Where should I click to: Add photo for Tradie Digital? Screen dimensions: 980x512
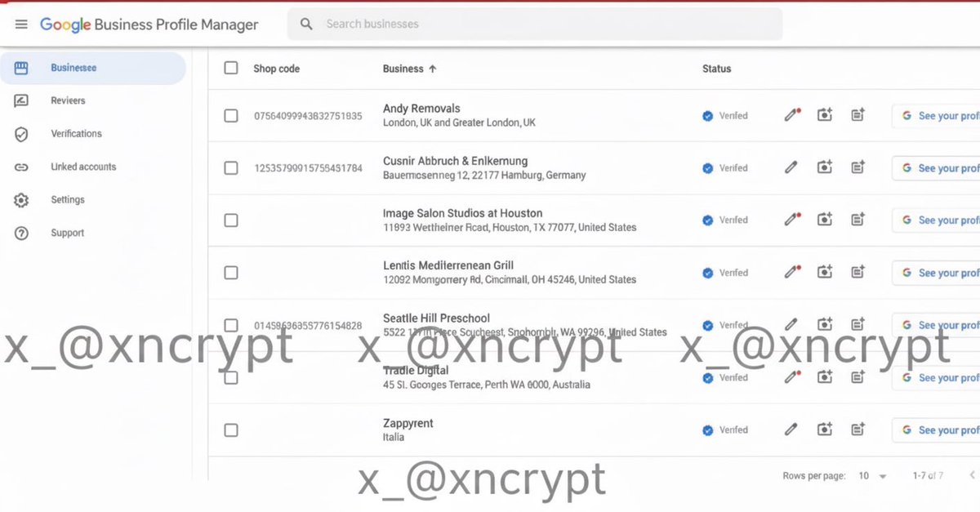(x=825, y=376)
